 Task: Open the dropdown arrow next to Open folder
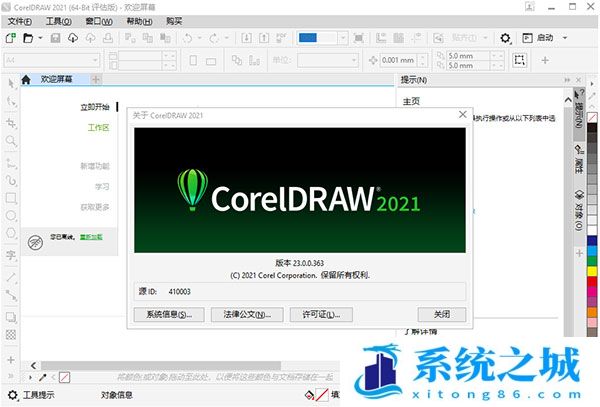(40, 38)
